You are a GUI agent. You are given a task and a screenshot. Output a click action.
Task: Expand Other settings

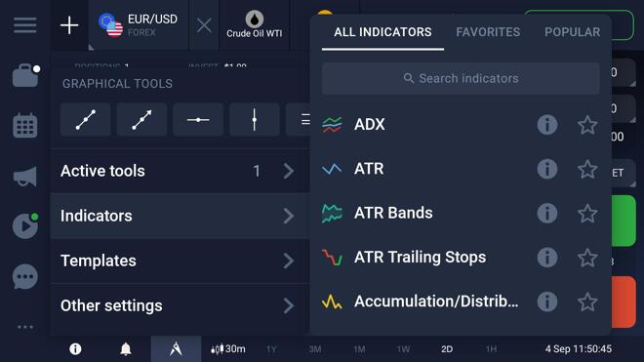click(180, 305)
